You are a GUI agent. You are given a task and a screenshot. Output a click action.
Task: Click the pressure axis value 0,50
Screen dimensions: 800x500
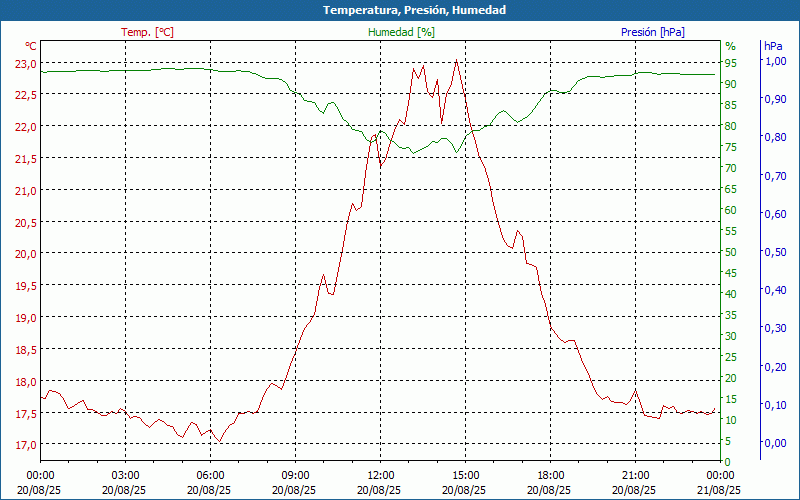775,252
